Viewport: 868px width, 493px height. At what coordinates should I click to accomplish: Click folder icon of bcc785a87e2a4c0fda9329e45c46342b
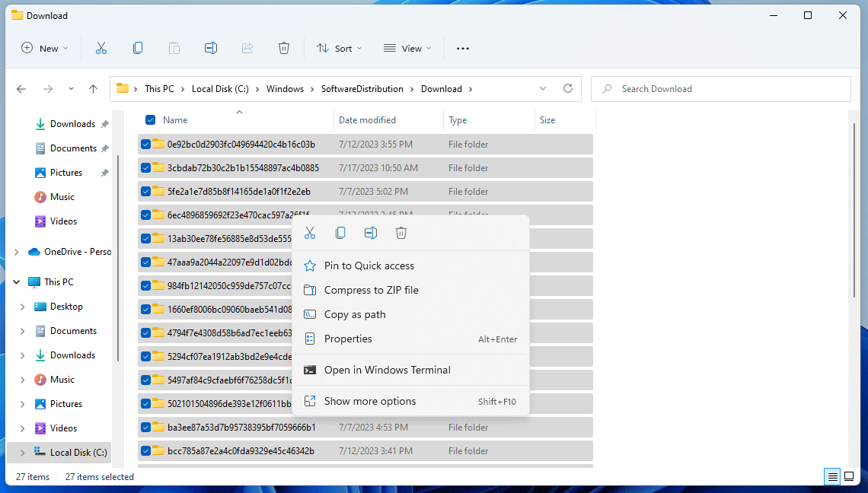(x=158, y=450)
